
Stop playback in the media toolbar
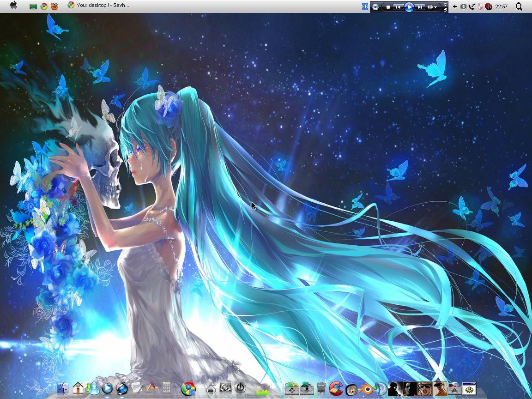coord(388,7)
